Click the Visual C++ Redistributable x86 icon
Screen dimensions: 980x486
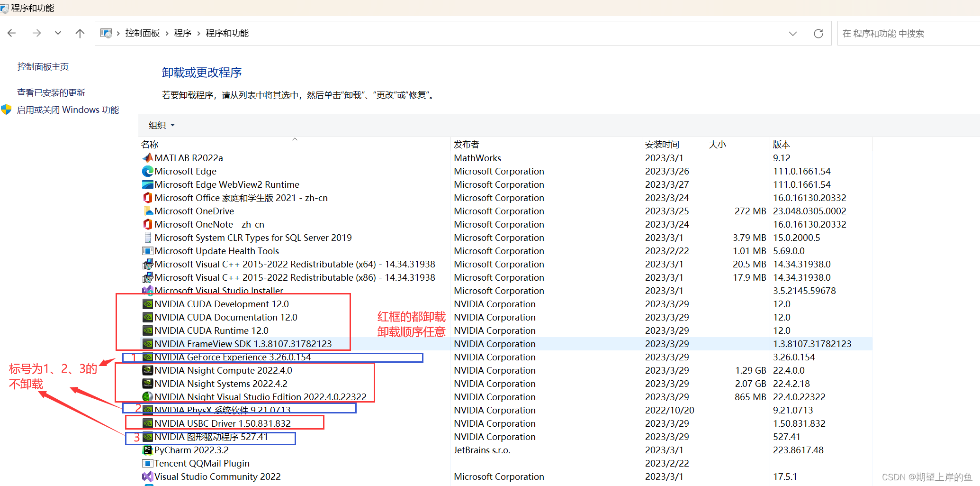click(x=148, y=277)
